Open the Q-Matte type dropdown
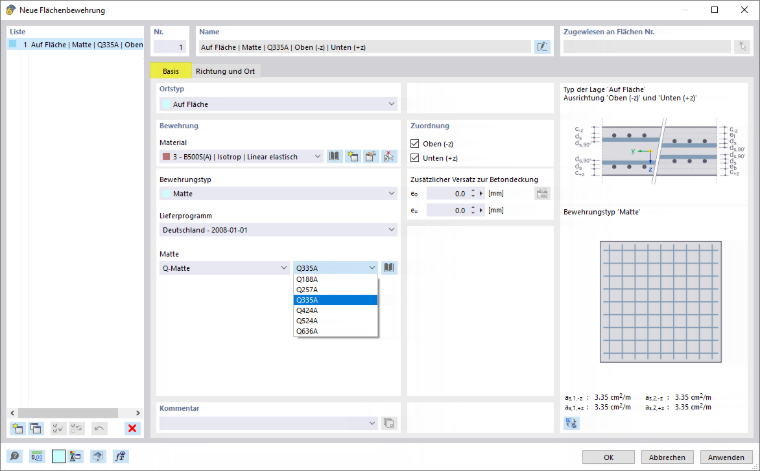760x471 pixels. tap(224, 268)
